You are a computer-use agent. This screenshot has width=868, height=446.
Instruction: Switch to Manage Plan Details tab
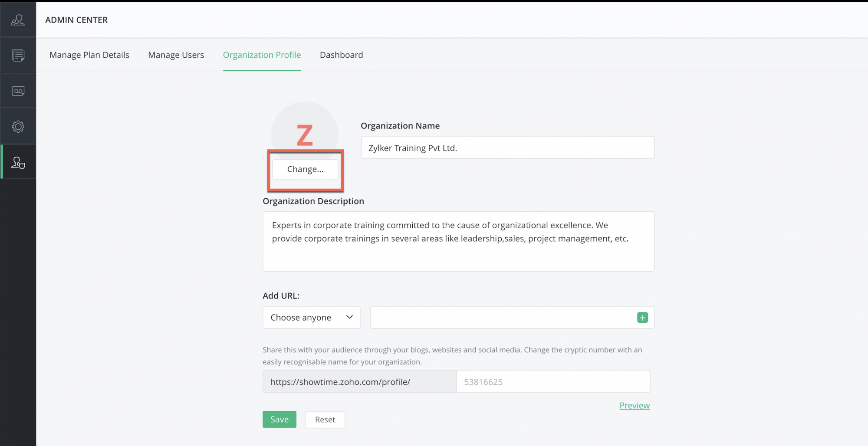(89, 55)
